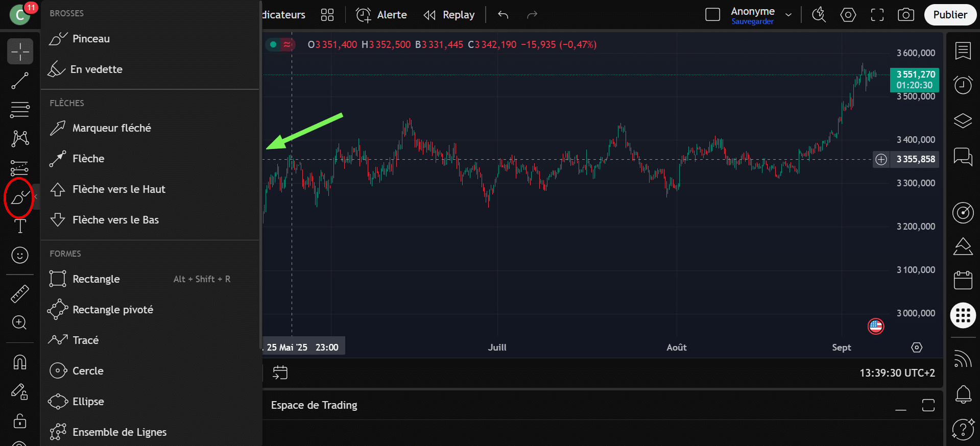This screenshot has height=446, width=980.
Task: Choose Flèche vers le Haut
Action: pyautogui.click(x=118, y=189)
